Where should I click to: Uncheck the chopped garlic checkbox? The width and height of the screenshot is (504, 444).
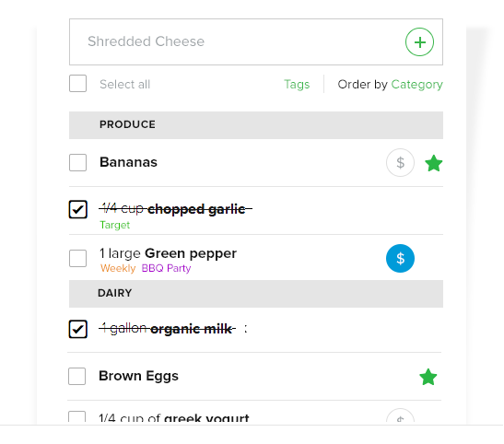(x=77, y=209)
